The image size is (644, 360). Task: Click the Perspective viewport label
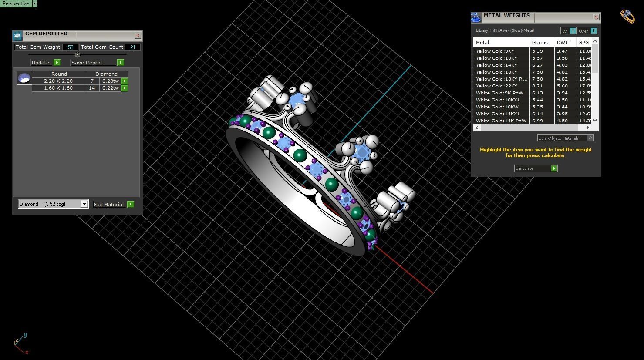pos(16,3)
